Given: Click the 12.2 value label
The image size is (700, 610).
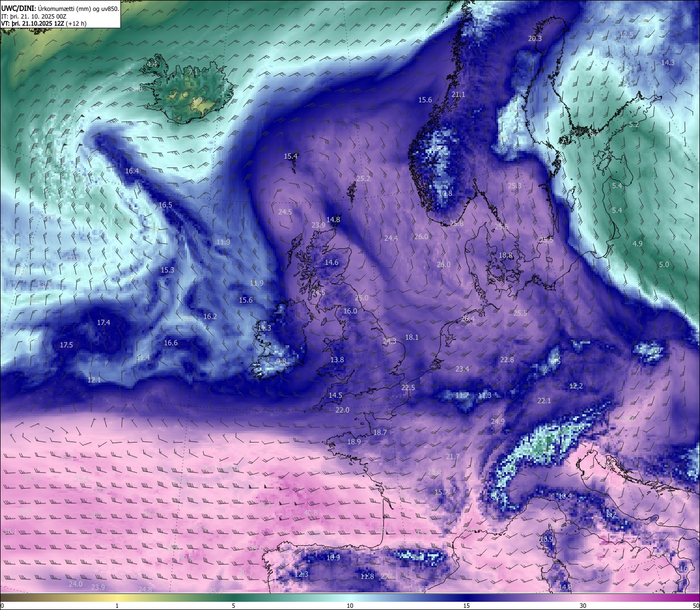Looking at the screenshot, I should (576, 386).
